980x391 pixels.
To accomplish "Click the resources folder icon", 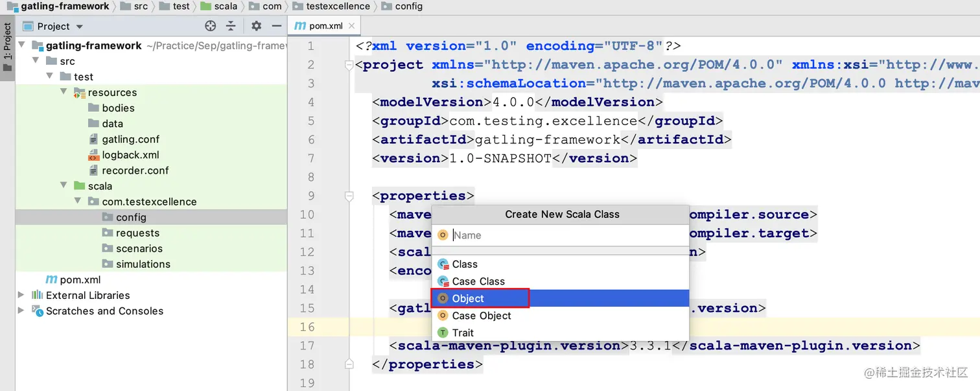I will (x=80, y=92).
